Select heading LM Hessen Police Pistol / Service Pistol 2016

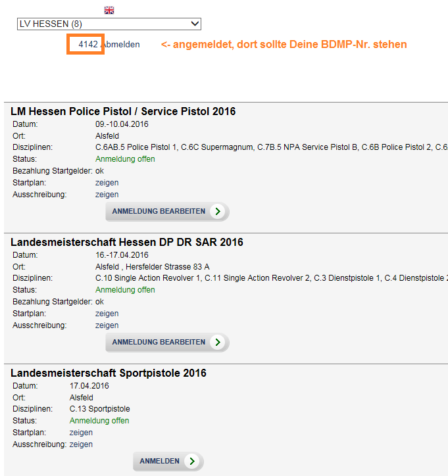coord(123,111)
